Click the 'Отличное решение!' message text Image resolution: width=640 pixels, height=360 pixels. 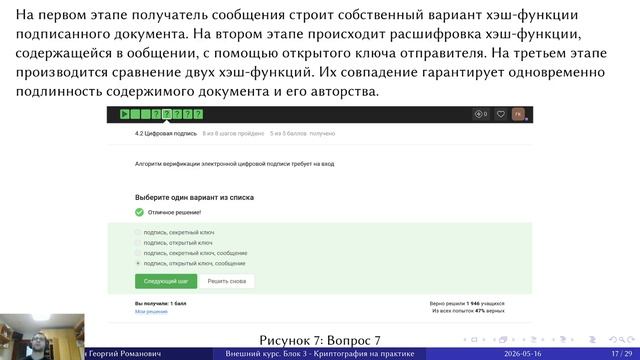tap(174, 212)
